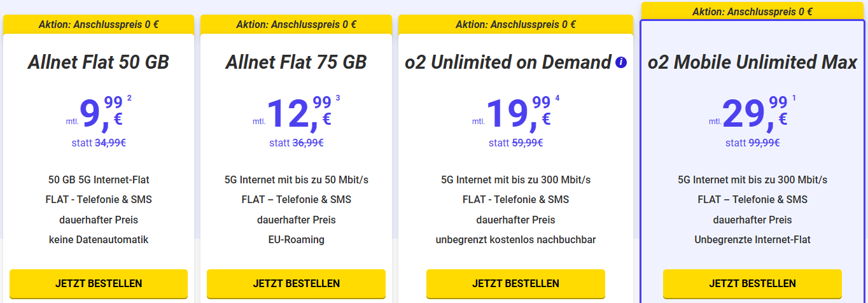This screenshot has height=303, width=868.
Task: Order the Allnet Flat 75 GB plan
Action: 296,283
